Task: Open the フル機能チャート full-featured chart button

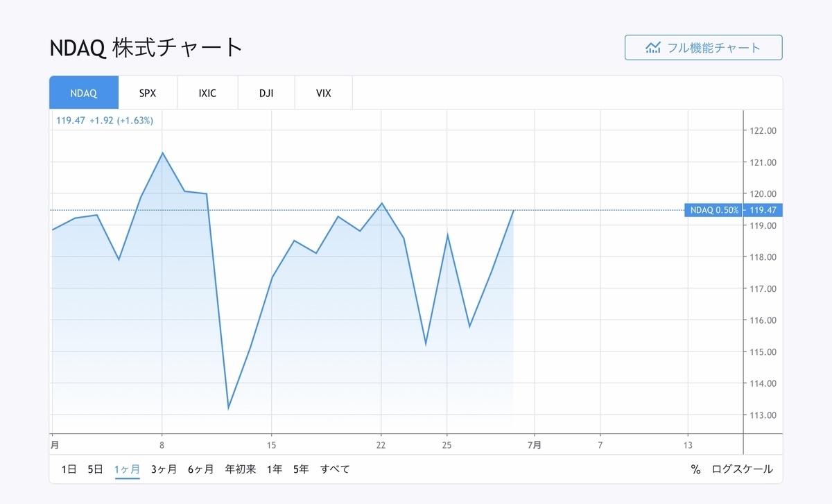Action: [704, 48]
